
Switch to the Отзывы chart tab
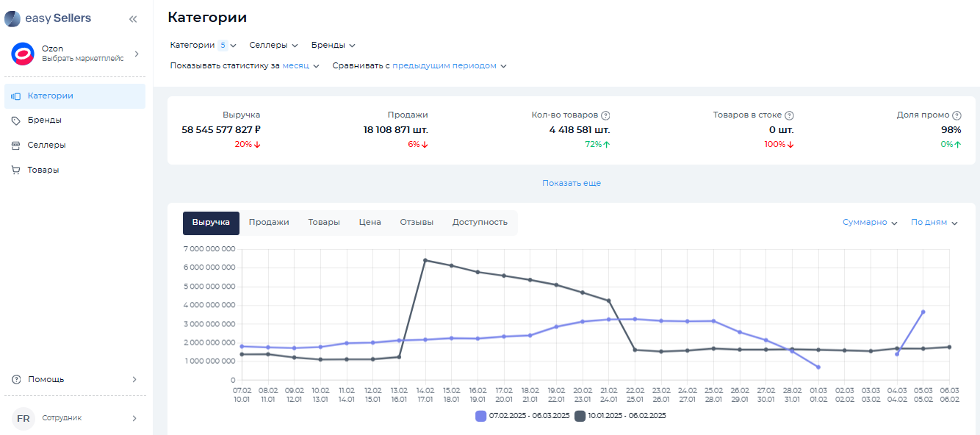(x=417, y=222)
